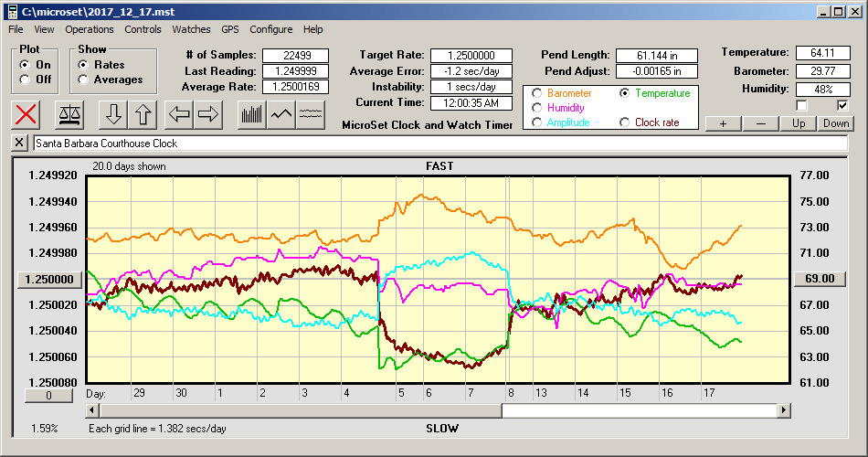Screen dimensions: 868x457
Task: Click the up arrow toolbar button
Action: 143,114
